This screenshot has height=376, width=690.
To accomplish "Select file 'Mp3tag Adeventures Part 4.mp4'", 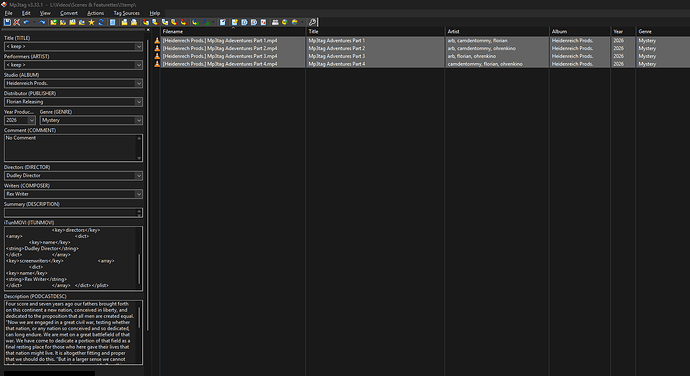I will pos(232,64).
